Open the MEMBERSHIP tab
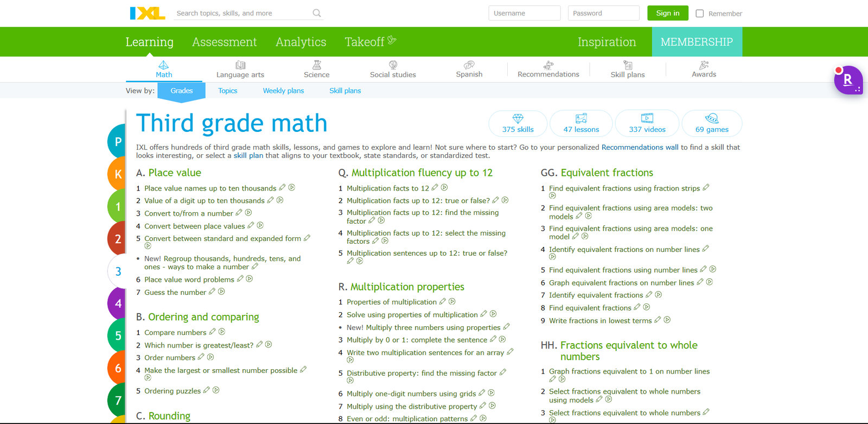Viewport: 868px width, 424px height. click(697, 42)
